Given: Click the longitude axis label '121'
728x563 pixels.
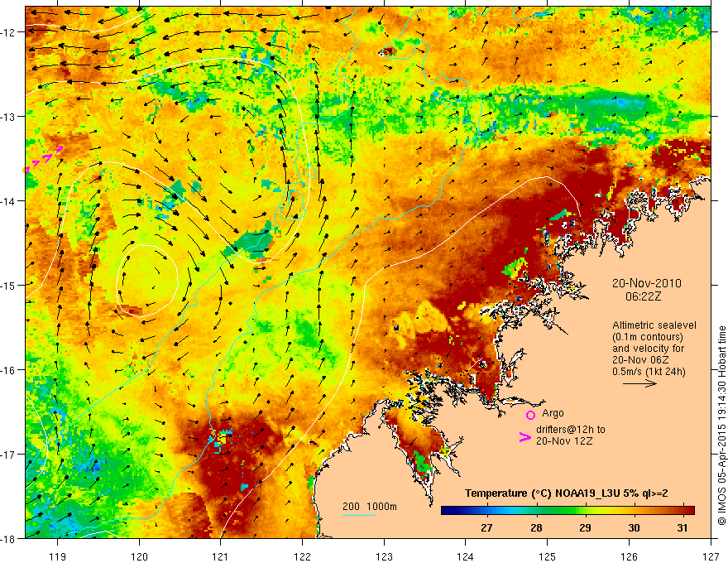Looking at the screenshot, I should click(221, 556).
